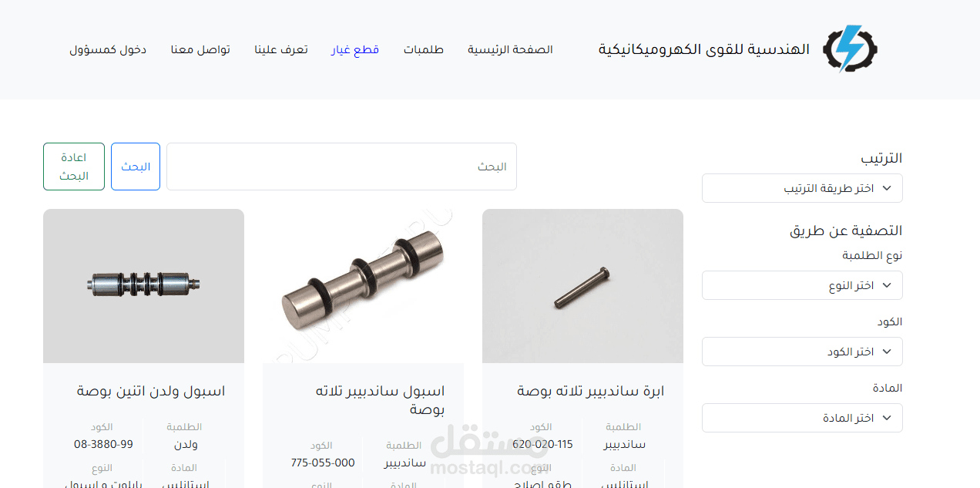This screenshot has width=980, height=488.
Task: Open the About Us link (تعرف علينا)
Action: pyautogui.click(x=281, y=49)
